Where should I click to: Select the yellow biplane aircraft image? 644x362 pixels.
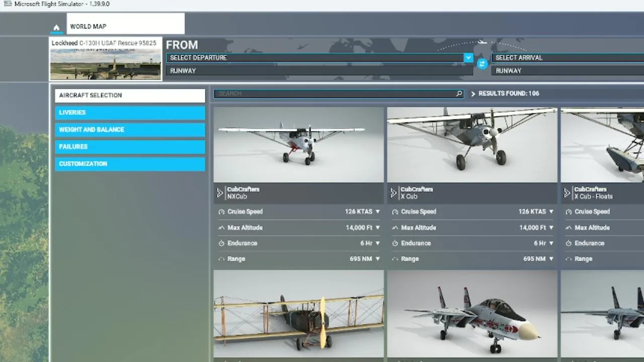(298, 314)
